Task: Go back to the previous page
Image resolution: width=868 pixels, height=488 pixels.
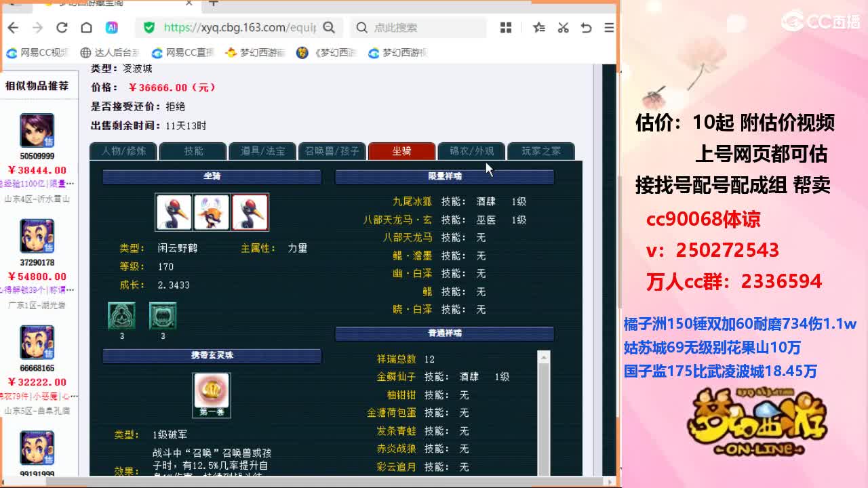Action: (x=13, y=28)
